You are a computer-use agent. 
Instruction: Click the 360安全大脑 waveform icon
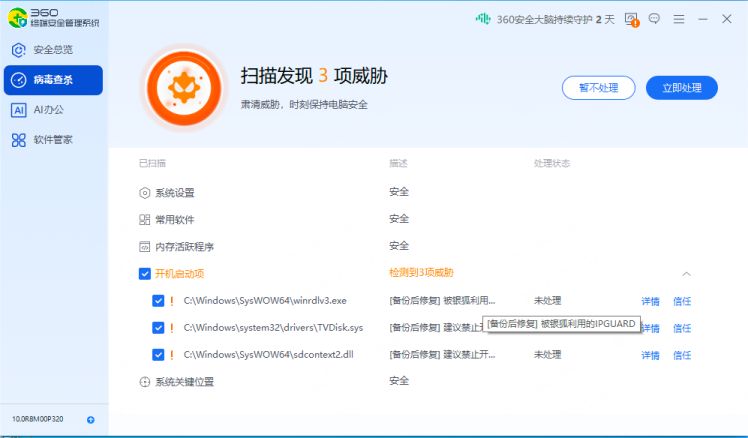coord(483,19)
